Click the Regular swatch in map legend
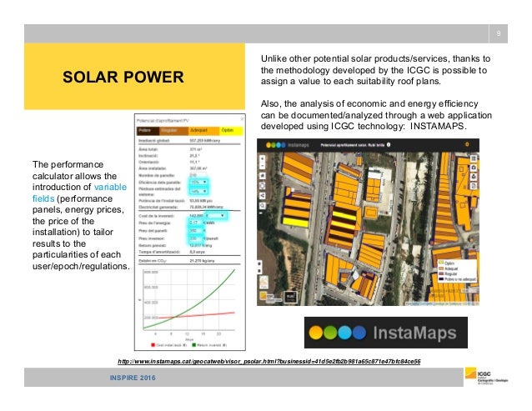Image resolution: width=532 pixels, height=411 pixels. 441,273
